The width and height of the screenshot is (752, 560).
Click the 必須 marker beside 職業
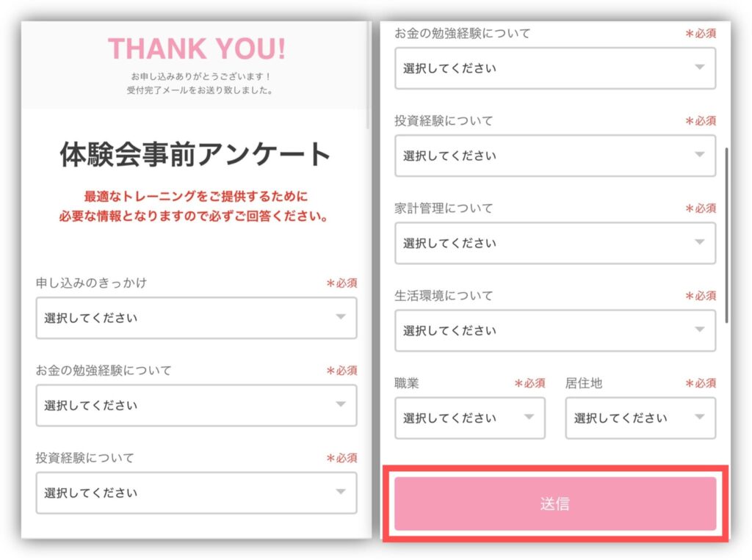pyautogui.click(x=529, y=383)
